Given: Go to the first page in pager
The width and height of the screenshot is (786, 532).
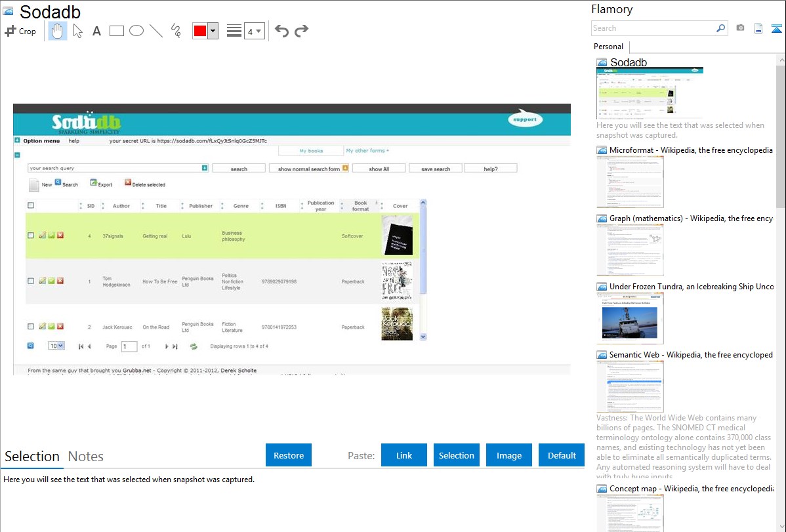Looking at the screenshot, I should 81,346.
